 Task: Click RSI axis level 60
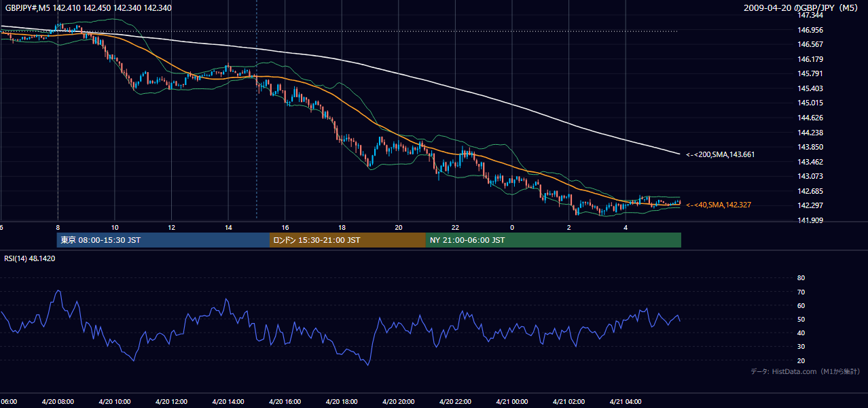click(x=801, y=305)
